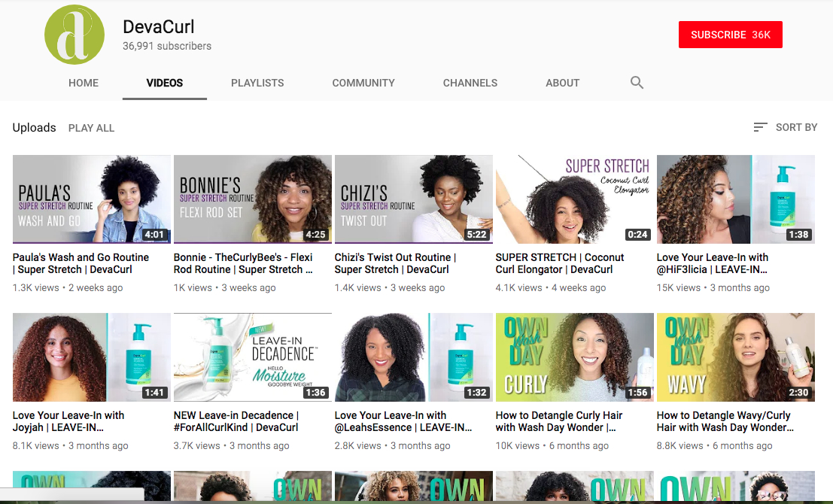Image resolution: width=833 pixels, height=504 pixels.
Task: Click '1.3K views • 2 weeks ago' text
Action: (68, 288)
